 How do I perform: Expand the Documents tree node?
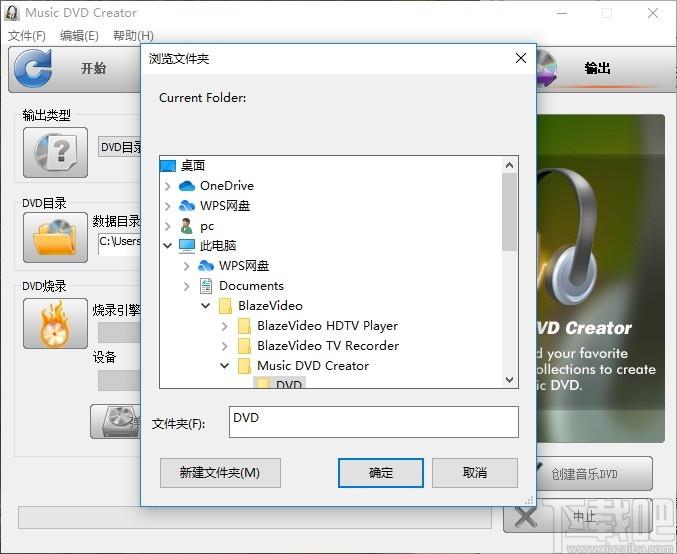[x=187, y=286]
